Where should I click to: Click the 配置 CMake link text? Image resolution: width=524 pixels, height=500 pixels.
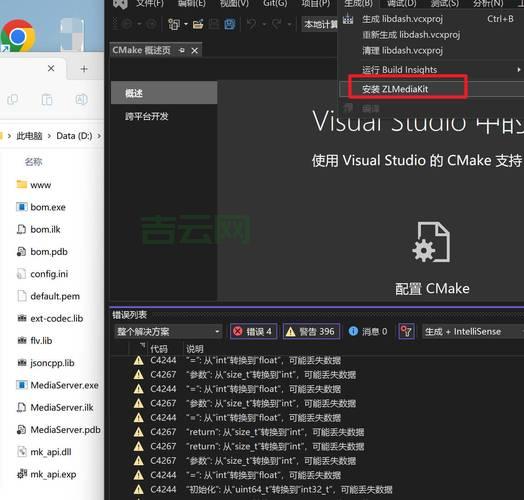432,289
